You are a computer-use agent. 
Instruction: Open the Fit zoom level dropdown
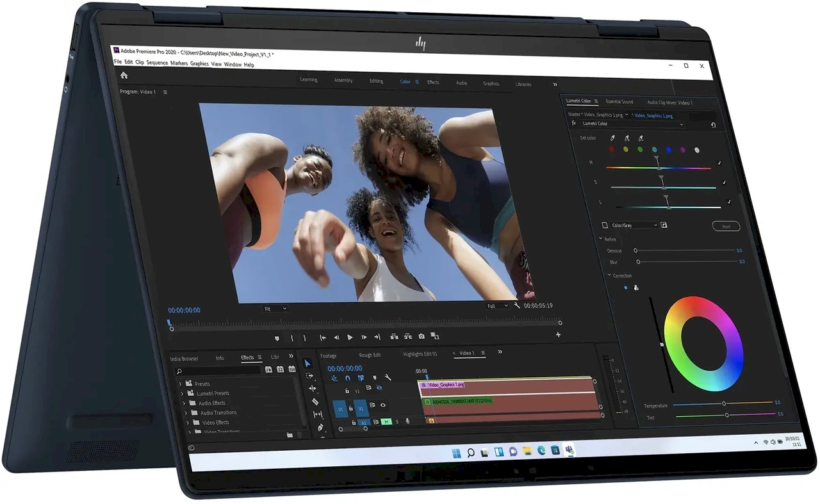275,309
